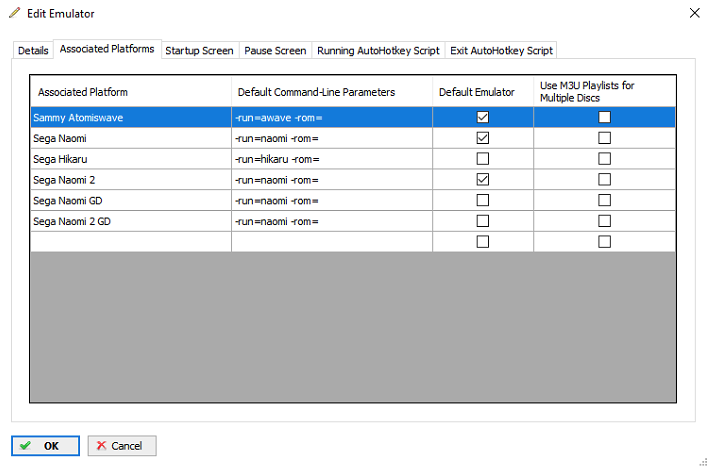
Task: Select the Associated Platforms tab
Action: pos(107,49)
